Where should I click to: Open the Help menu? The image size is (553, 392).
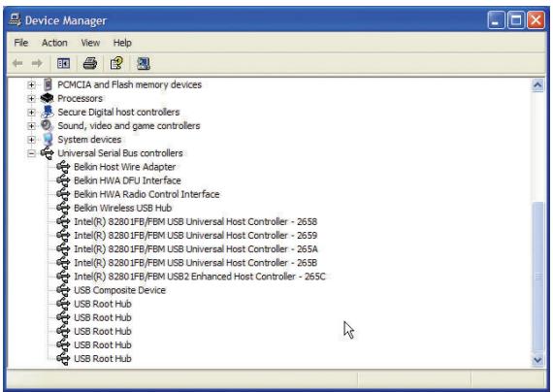coord(122,43)
